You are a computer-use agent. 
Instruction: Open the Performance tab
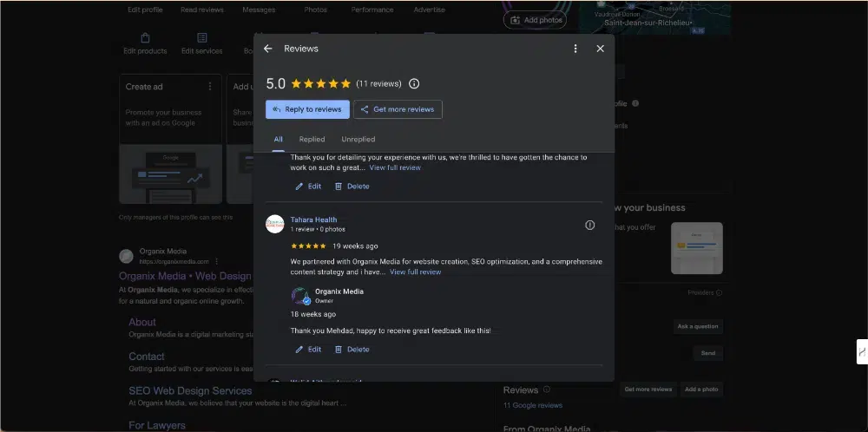coord(372,10)
